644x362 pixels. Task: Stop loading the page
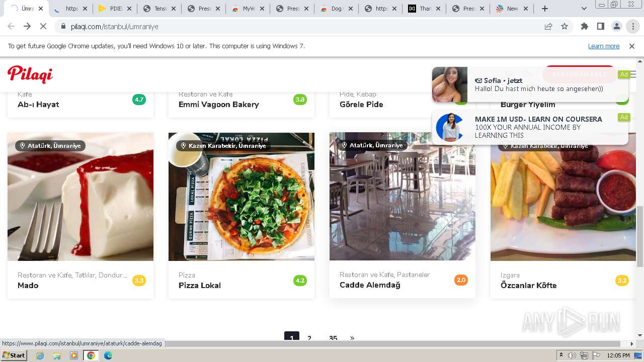pyautogui.click(x=43, y=26)
